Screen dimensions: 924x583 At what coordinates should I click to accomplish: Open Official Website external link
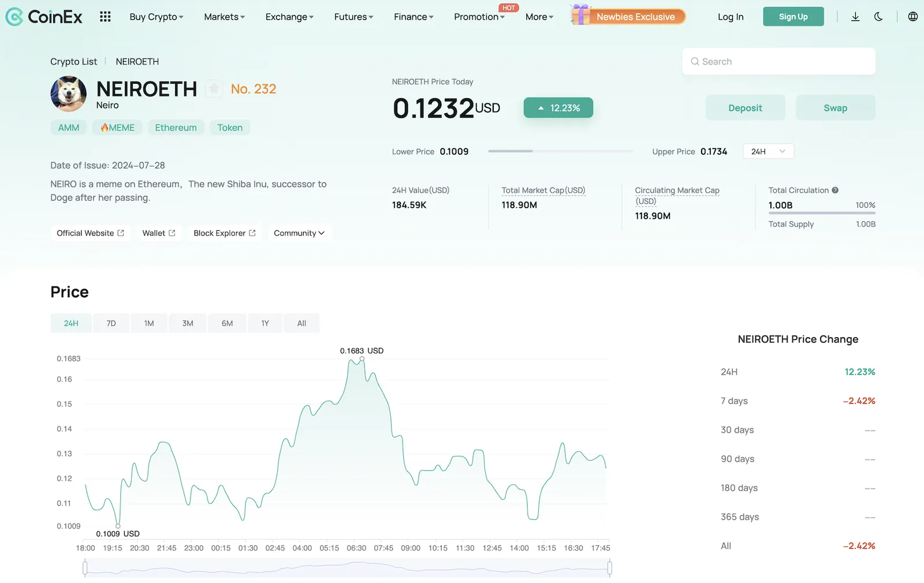(90, 233)
